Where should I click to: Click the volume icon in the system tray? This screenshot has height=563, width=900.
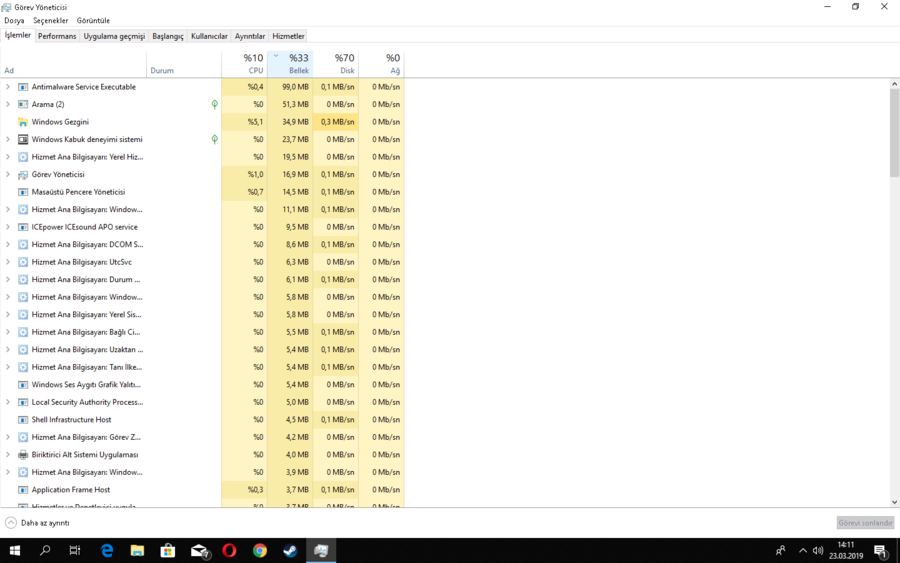pyautogui.click(x=818, y=551)
